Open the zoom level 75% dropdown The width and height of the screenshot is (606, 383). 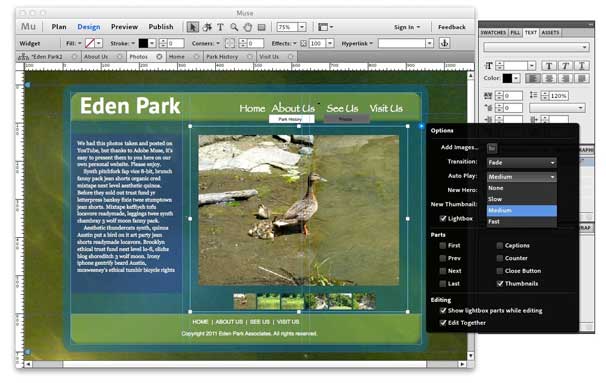coord(291,27)
